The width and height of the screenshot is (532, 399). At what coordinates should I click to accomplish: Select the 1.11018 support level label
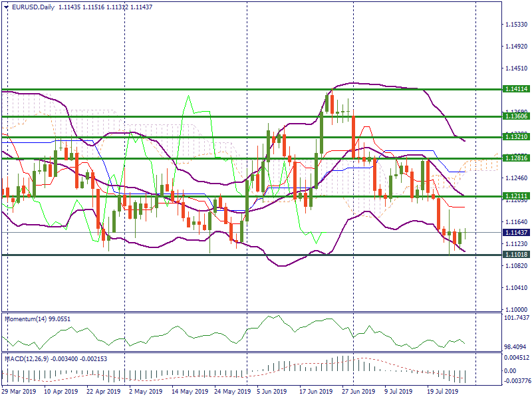(x=515, y=255)
